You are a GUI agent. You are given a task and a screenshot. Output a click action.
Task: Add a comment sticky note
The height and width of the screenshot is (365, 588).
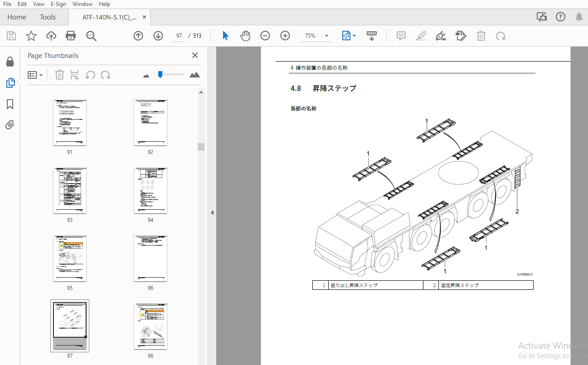pyautogui.click(x=401, y=36)
